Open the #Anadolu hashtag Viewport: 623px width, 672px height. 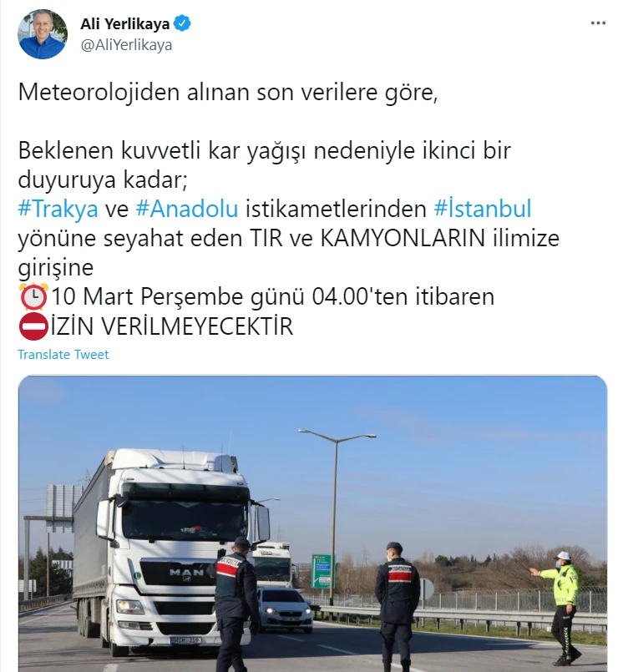[187, 210]
